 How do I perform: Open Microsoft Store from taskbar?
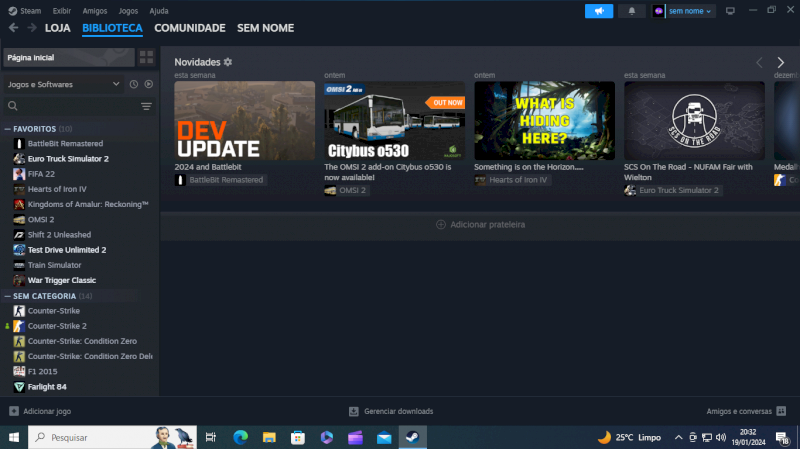[298, 437]
